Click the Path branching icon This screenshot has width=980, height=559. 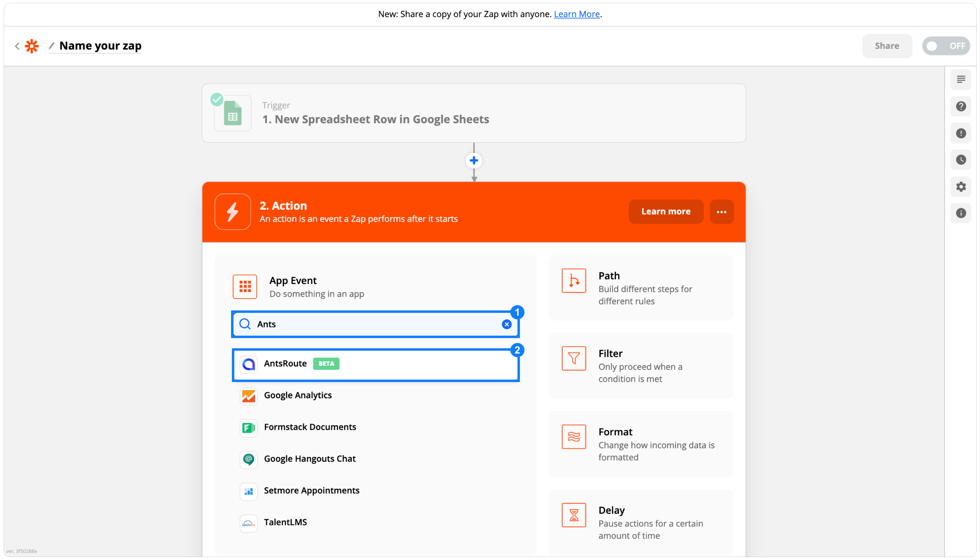[574, 281]
